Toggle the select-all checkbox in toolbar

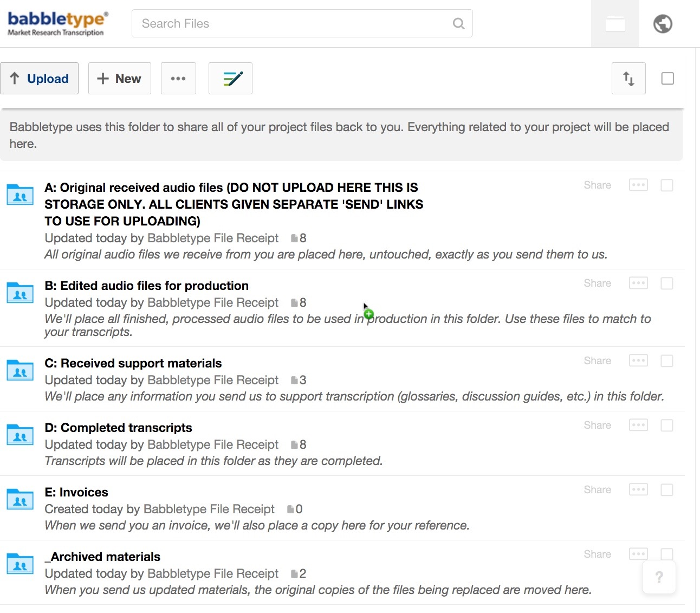click(667, 79)
